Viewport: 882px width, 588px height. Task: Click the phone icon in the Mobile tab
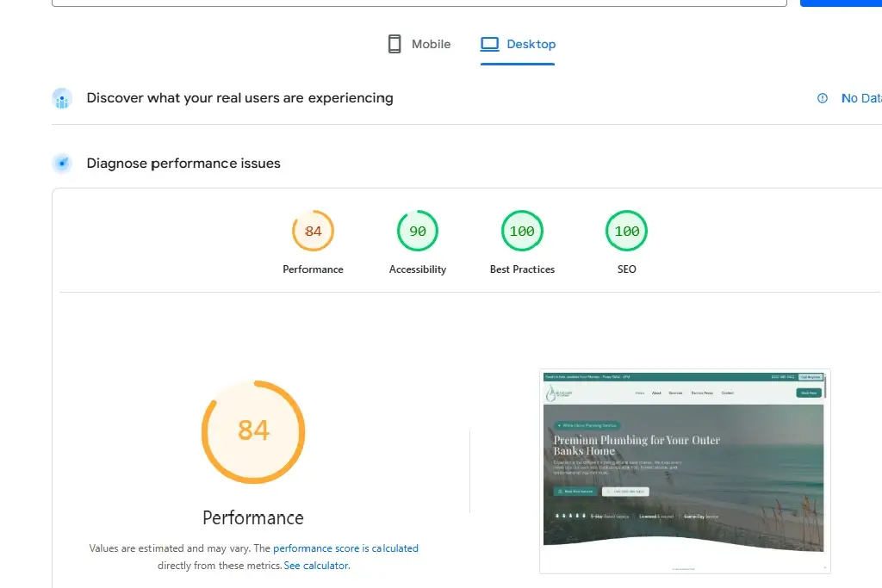pos(394,44)
